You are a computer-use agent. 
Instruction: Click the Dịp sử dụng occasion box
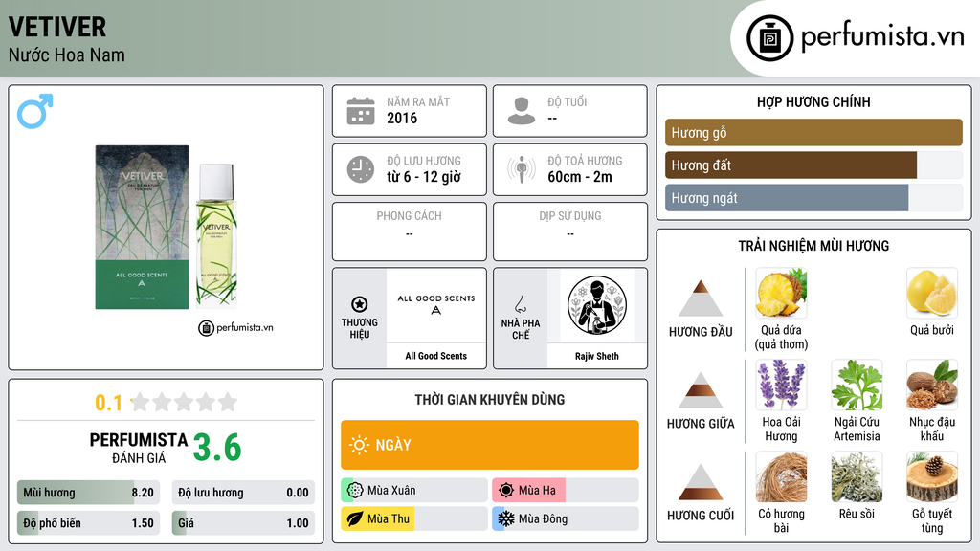tap(570, 231)
